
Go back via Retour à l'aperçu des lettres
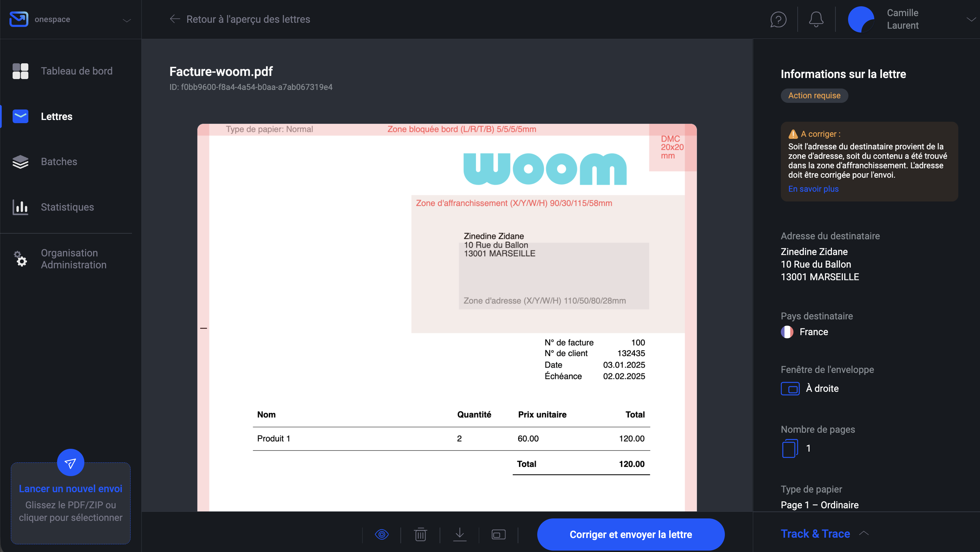pos(239,19)
